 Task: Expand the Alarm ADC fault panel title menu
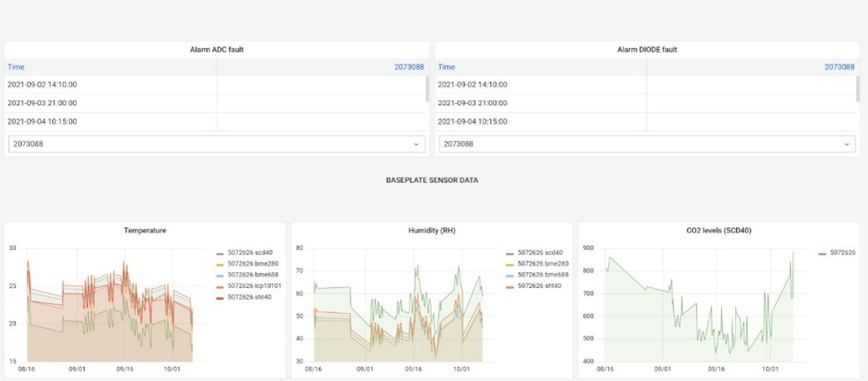(x=217, y=50)
